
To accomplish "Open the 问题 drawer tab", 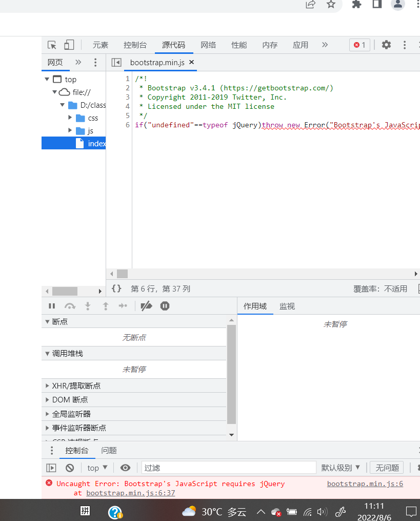I will tap(109, 450).
